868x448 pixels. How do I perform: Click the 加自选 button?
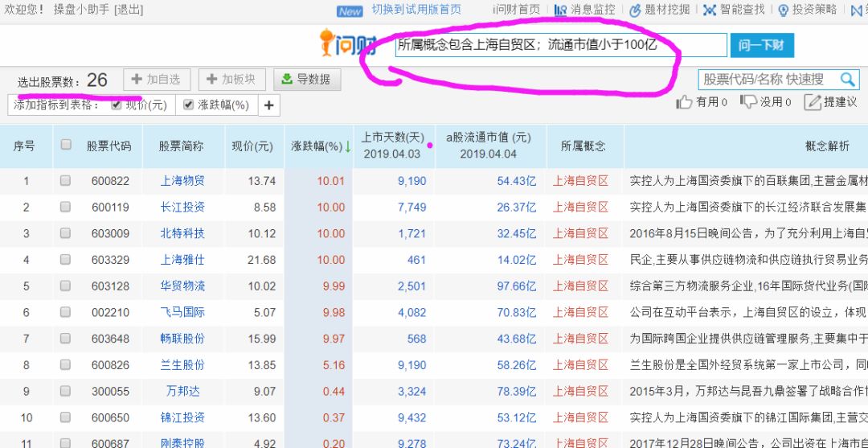click(x=157, y=80)
